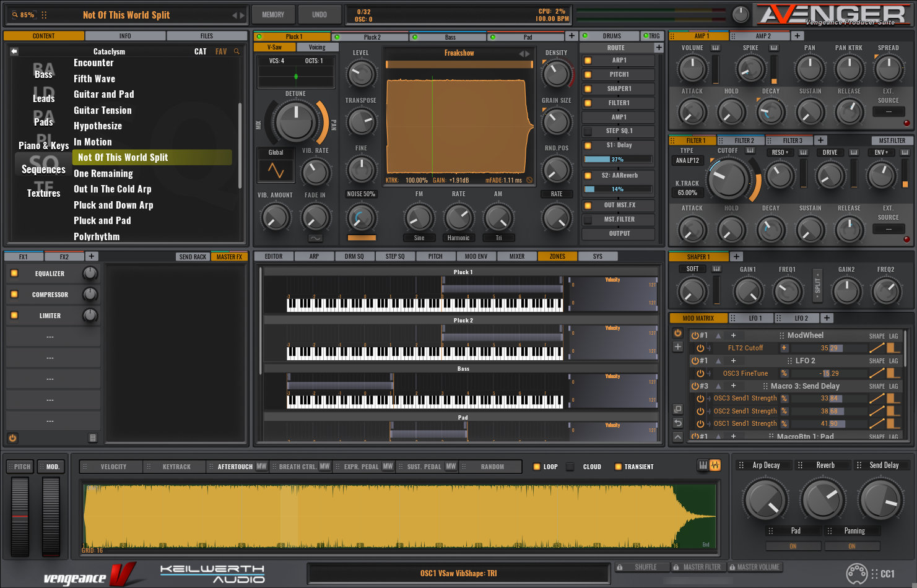The width and height of the screenshot is (917, 588).
Task: Click the PITCH wheel strip
Action: [x=20, y=516]
